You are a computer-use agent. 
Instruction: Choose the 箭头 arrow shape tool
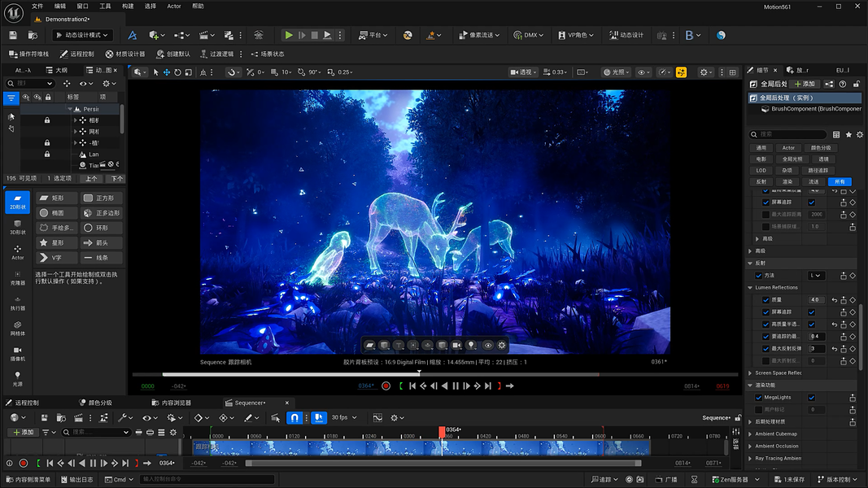pyautogui.click(x=102, y=242)
